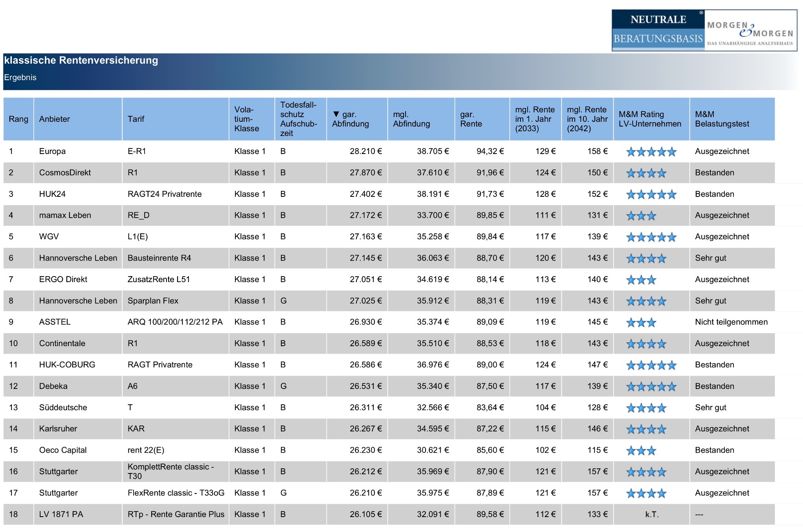
Task: Click the Süddeutsche provider name
Action: coord(63,407)
